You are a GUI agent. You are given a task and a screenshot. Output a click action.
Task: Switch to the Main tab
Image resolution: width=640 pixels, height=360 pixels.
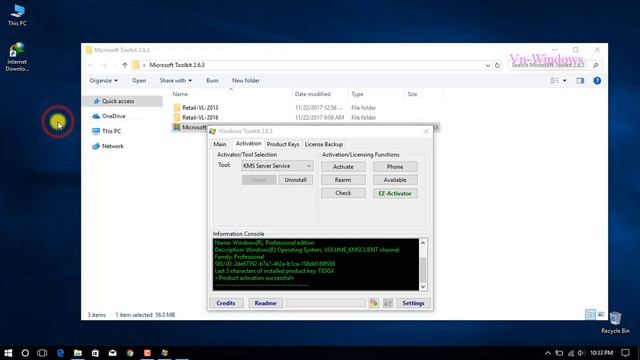pos(220,144)
